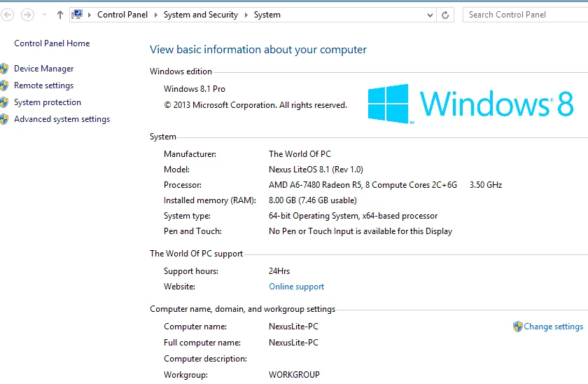Image resolution: width=588 pixels, height=384 pixels.
Task: Select support hours value '24Hrs'
Action: point(279,271)
